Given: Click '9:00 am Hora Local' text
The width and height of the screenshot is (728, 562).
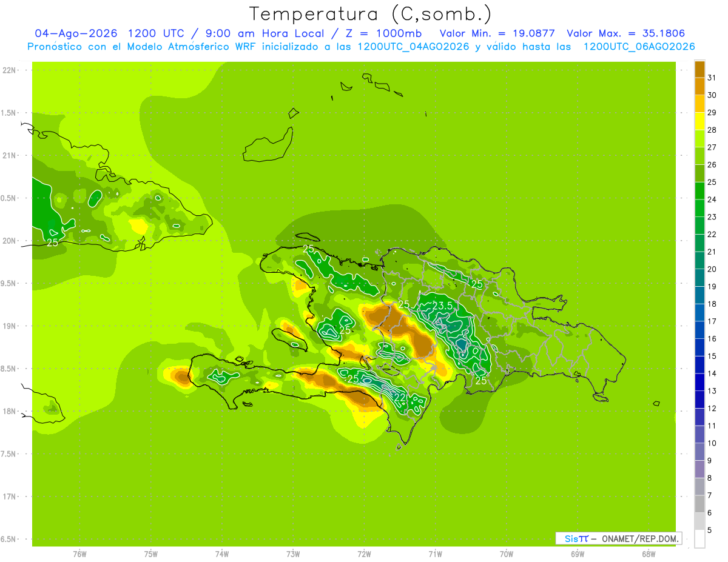Looking at the screenshot, I should click(266, 33).
